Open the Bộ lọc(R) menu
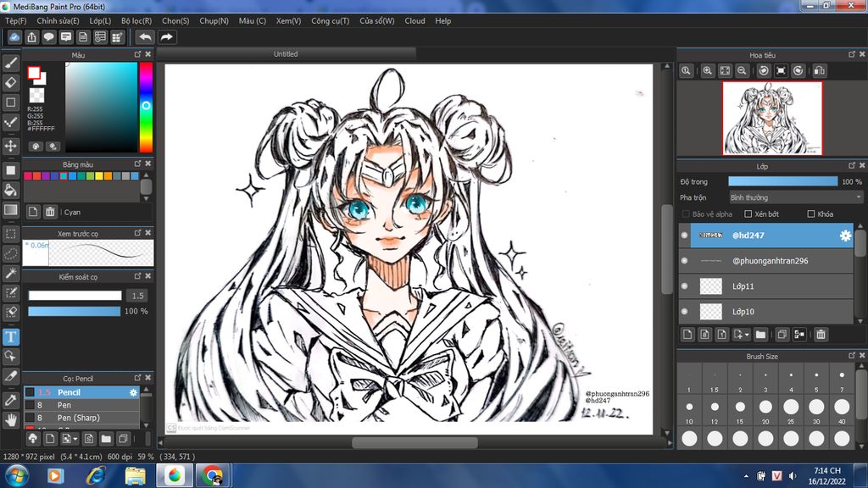Image resolution: width=868 pixels, height=488 pixels. pyautogui.click(x=136, y=20)
